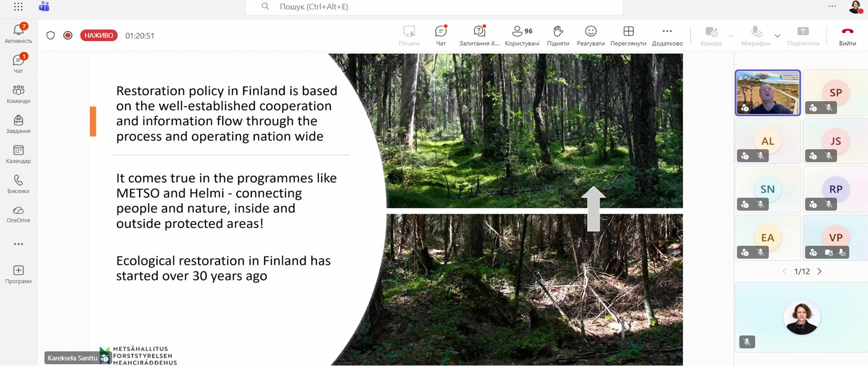868x366 pixels.
Task: Click the meeting timer 01:20:51
Action: [140, 36]
